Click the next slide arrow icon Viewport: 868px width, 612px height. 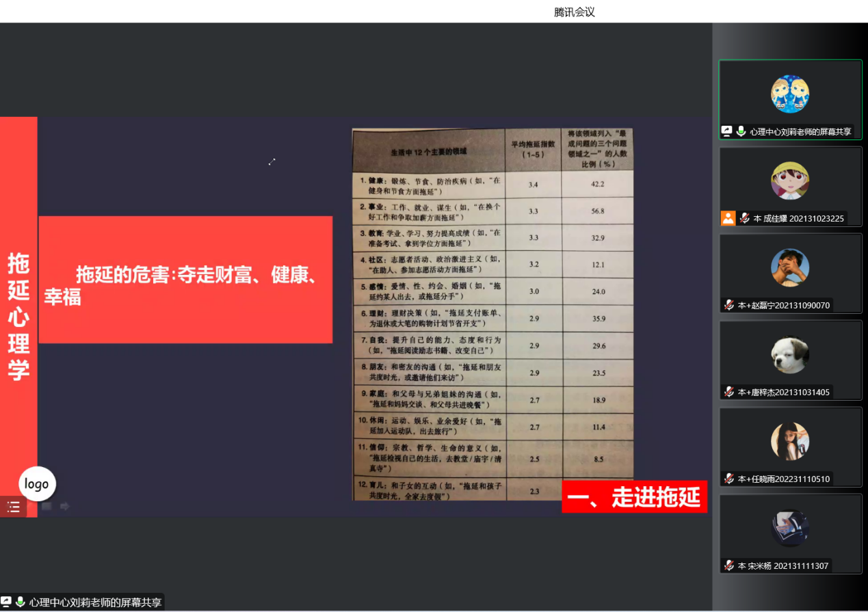click(65, 507)
